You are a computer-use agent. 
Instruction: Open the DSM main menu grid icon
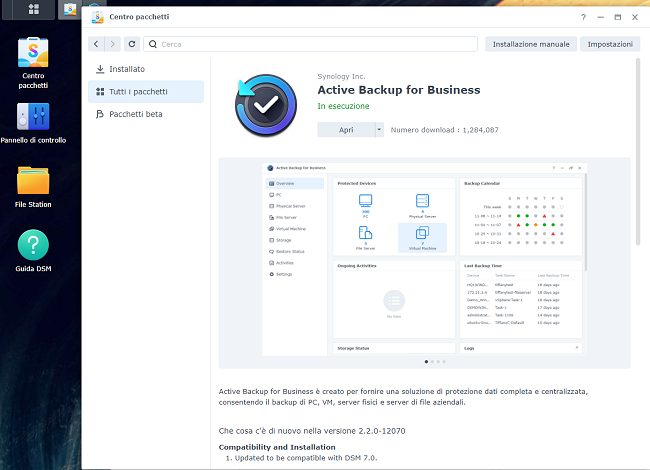pyautogui.click(x=34, y=9)
